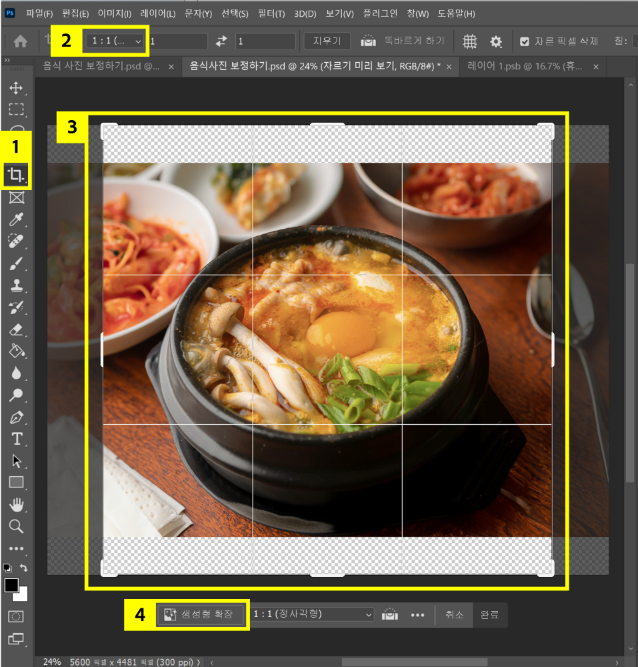Open the 이미지(I) menu

(114, 14)
